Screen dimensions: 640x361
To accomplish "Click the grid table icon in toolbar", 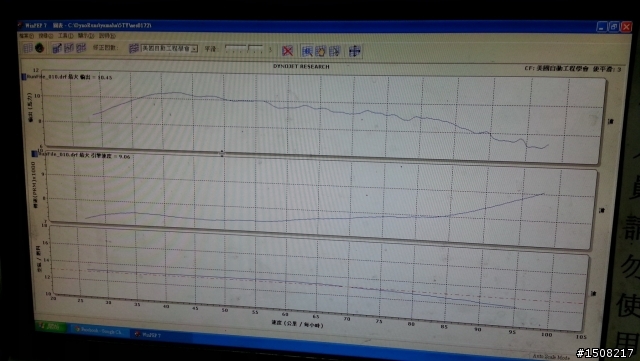I will click(28, 48).
